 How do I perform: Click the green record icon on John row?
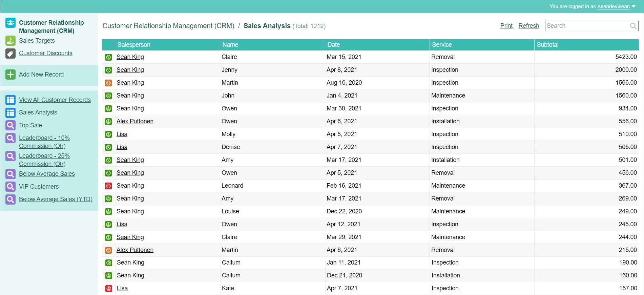[x=108, y=96]
